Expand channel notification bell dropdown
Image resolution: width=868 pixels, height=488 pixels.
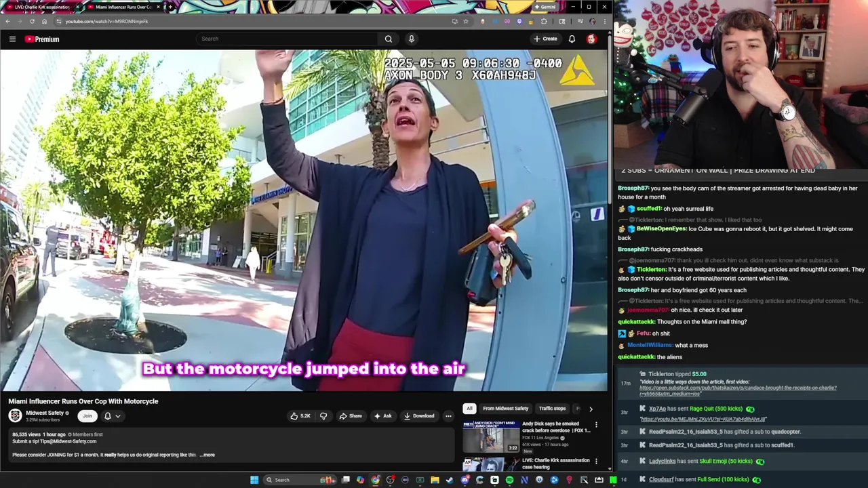112,416
